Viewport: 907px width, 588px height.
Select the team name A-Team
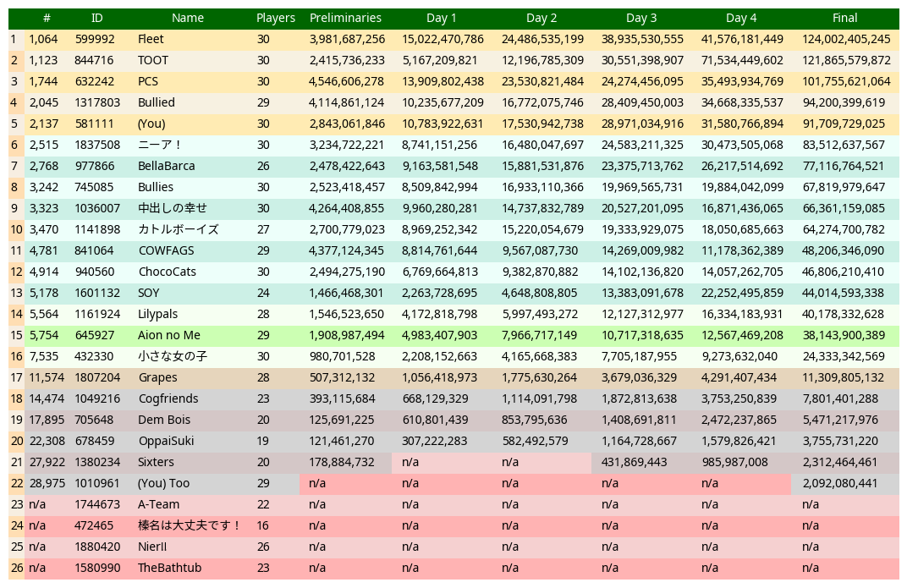tap(158, 505)
